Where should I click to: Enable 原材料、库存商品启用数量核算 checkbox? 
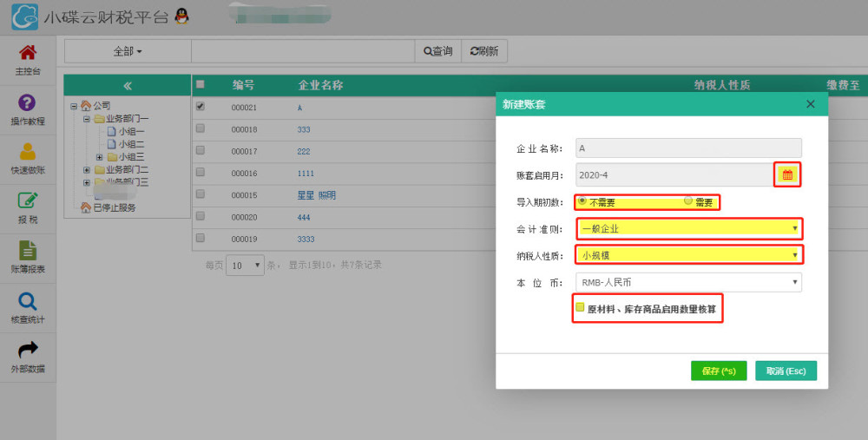click(580, 307)
